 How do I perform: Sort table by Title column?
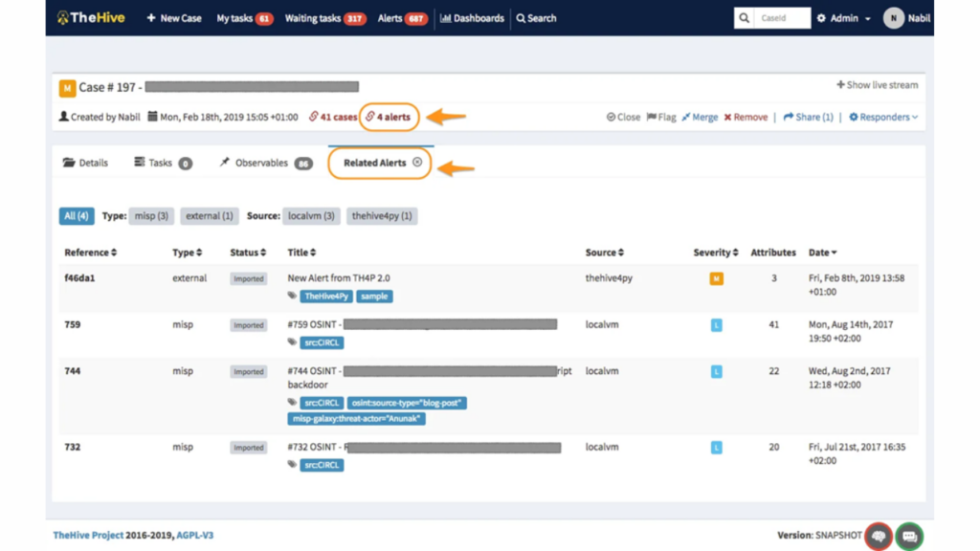point(301,253)
